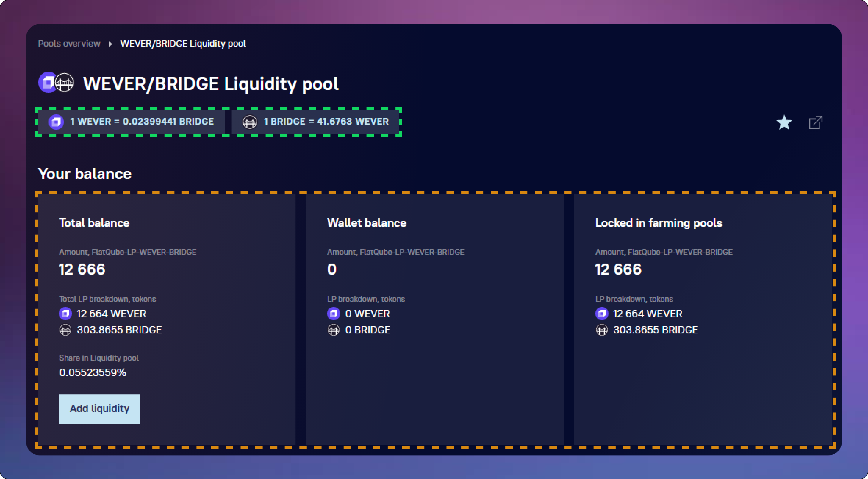This screenshot has height=479, width=868.
Task: Click WEVER icon beside 0 WEVER in Wallet balance
Action: [x=334, y=314]
